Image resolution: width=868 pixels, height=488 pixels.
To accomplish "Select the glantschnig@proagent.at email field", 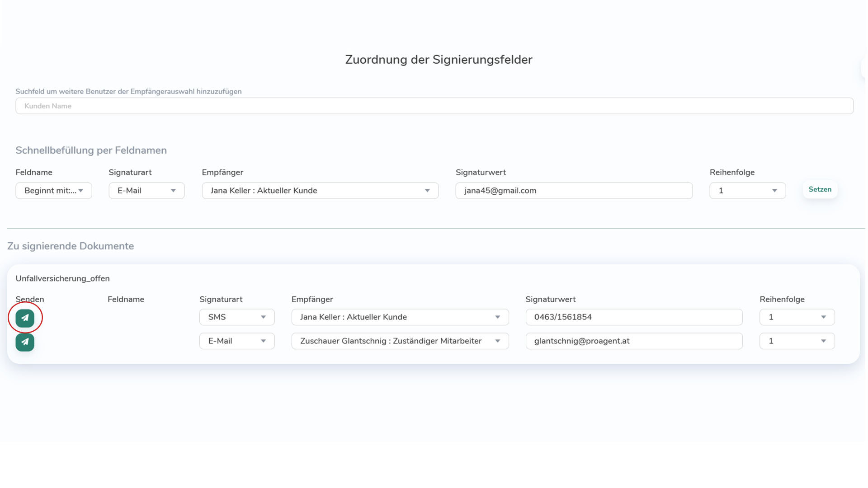I will pyautogui.click(x=633, y=341).
